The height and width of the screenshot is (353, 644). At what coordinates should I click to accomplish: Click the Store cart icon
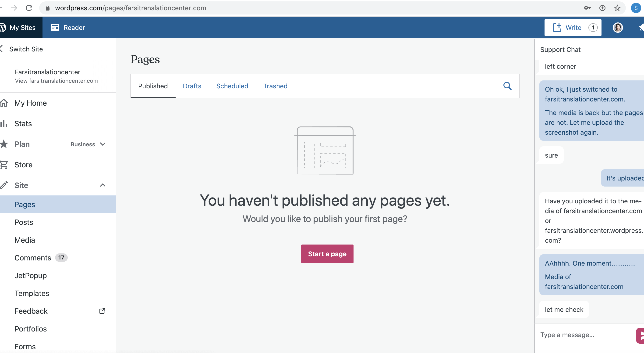(x=4, y=165)
